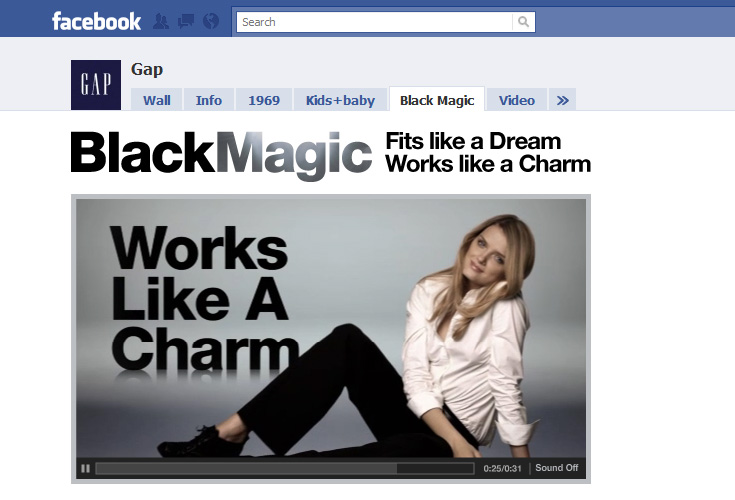The width and height of the screenshot is (735, 500).
Task: Click the search magnifier button
Action: coord(524,22)
